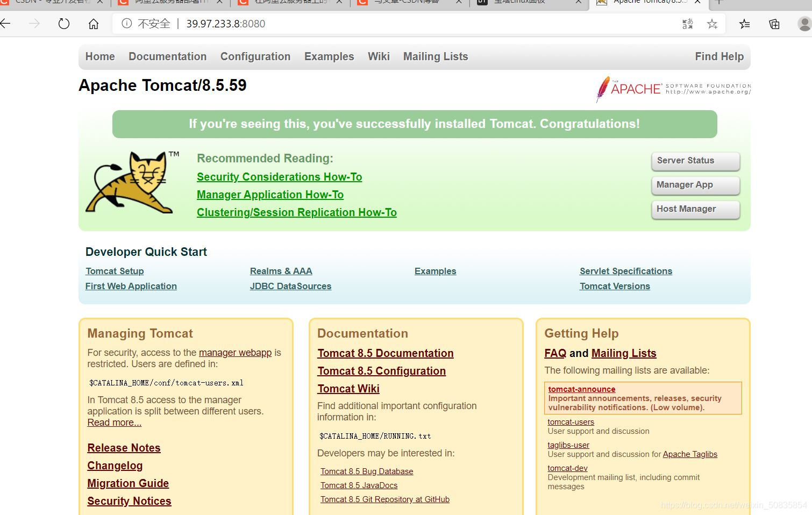Open the Realms & AAA link
812x515 pixels.
[281, 271]
